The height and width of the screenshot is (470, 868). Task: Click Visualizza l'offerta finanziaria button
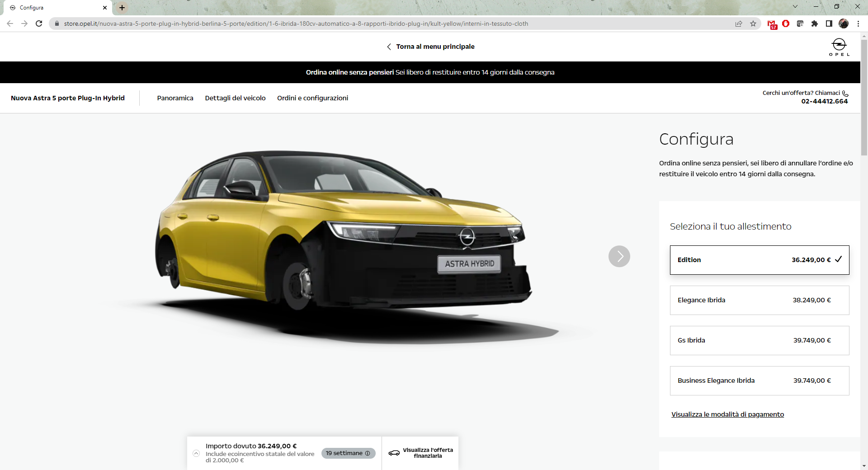pyautogui.click(x=420, y=453)
